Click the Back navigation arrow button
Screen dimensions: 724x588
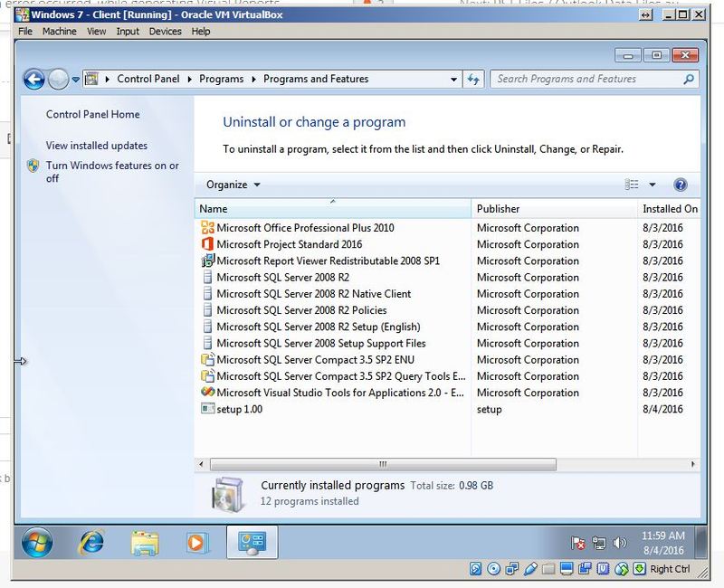pyautogui.click(x=34, y=80)
